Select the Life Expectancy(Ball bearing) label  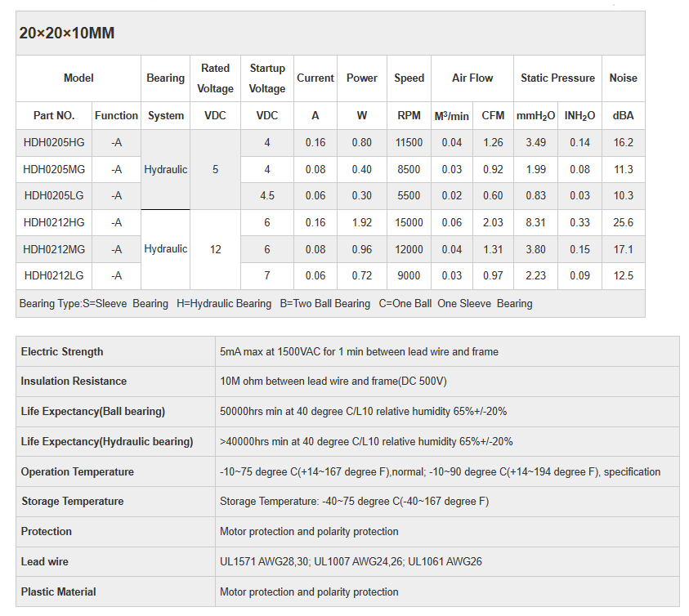pos(93,412)
